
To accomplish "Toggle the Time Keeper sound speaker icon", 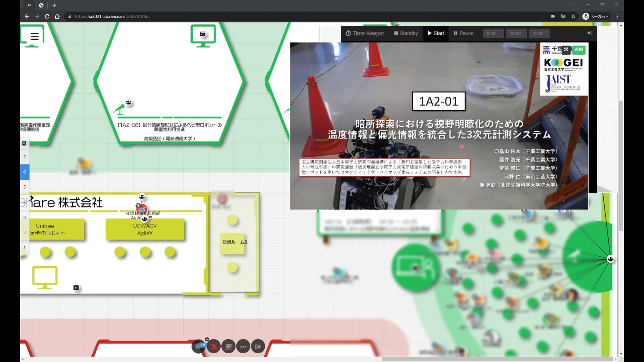I will click(590, 33).
